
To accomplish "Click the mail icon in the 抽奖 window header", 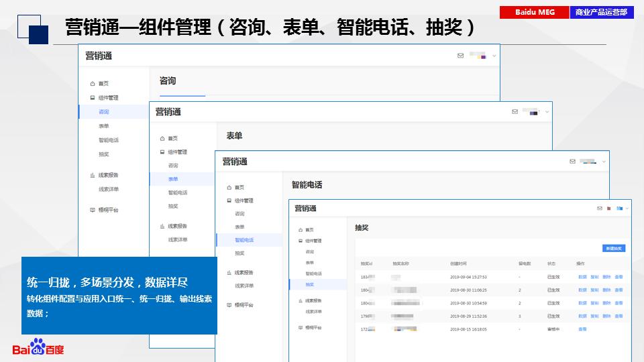I will click(x=600, y=208).
